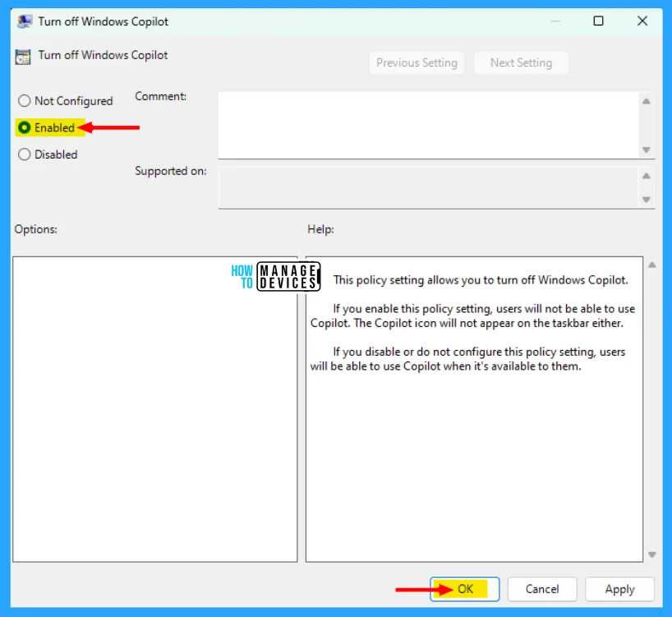This screenshot has width=672, height=617.
Task: Click Apply to save the policy
Action: [x=619, y=589]
